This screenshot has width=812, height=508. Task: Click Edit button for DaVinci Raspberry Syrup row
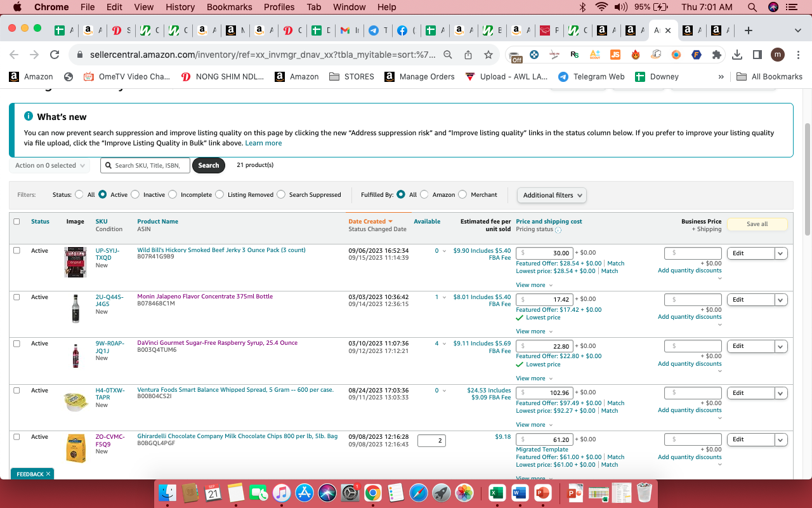751,346
